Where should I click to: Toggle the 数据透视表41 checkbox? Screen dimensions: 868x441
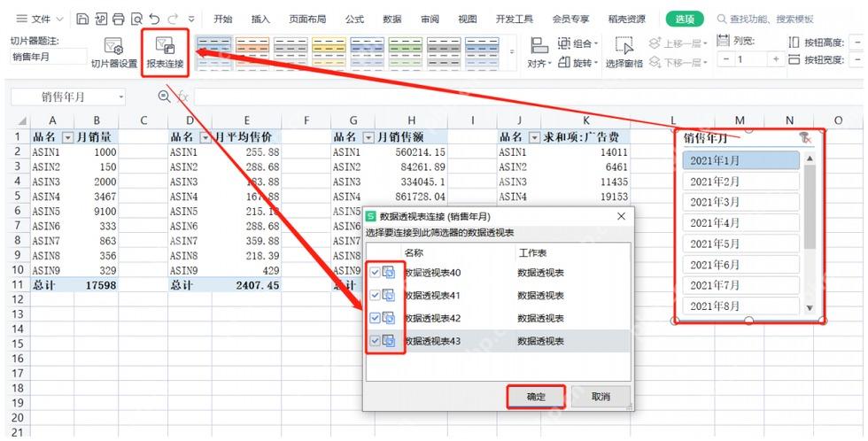[x=375, y=295]
